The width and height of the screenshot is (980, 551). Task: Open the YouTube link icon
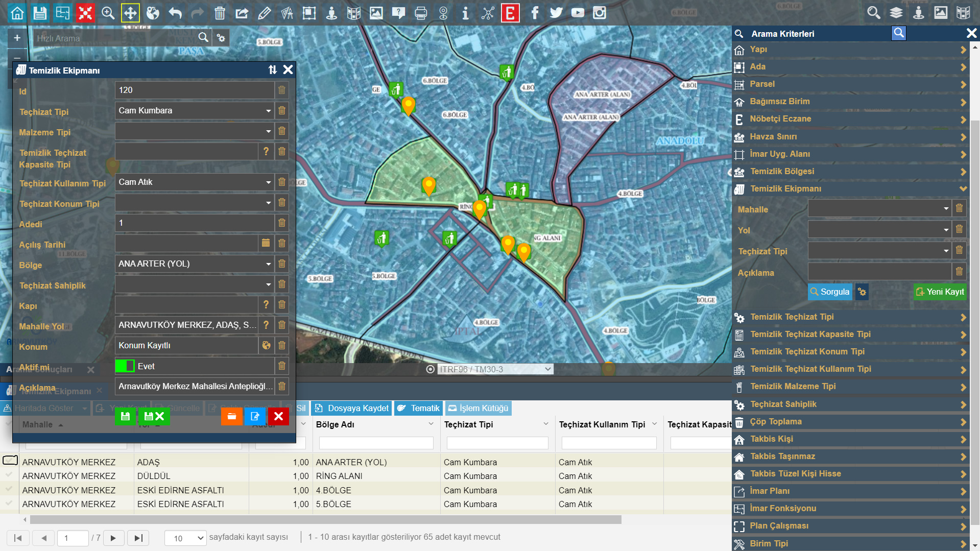(578, 13)
